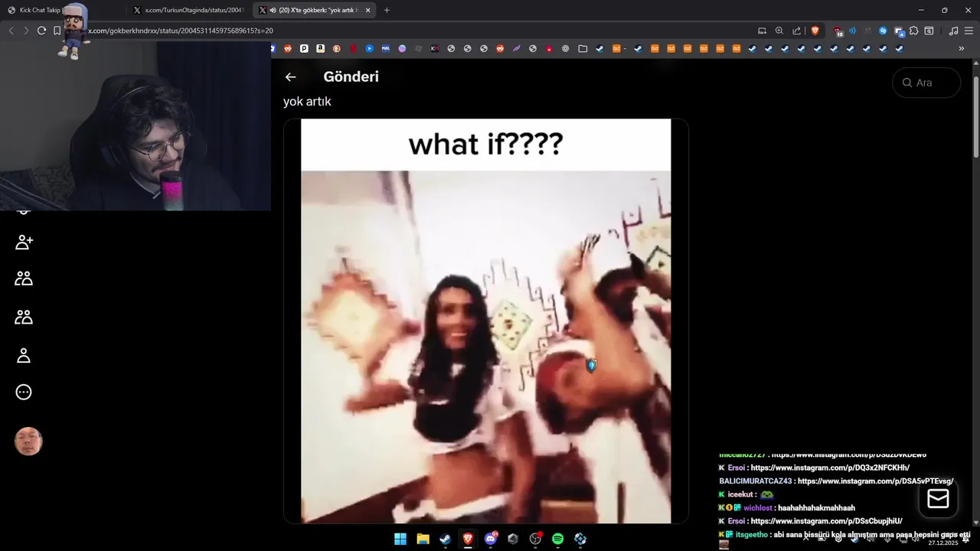980x551 pixels.
Task: Click the iceekut username in chat
Action: (x=740, y=495)
